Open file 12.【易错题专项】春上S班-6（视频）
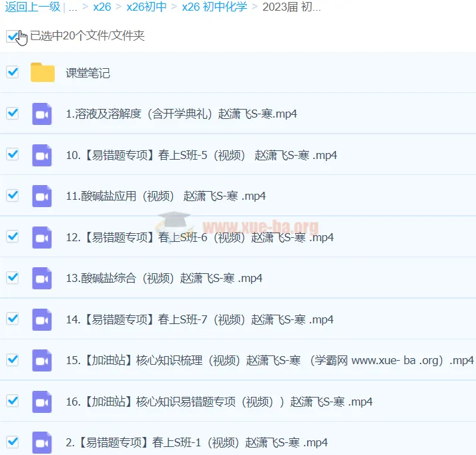 click(x=200, y=238)
